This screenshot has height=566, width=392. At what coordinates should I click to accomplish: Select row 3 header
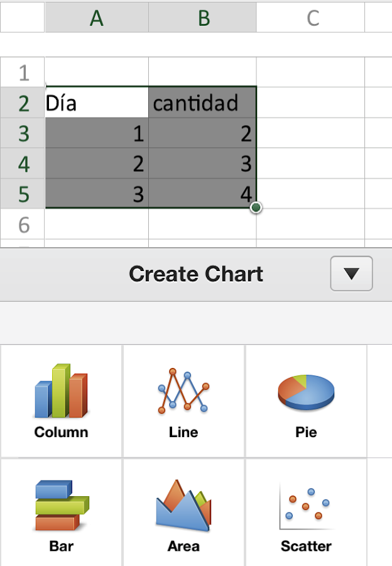23,133
